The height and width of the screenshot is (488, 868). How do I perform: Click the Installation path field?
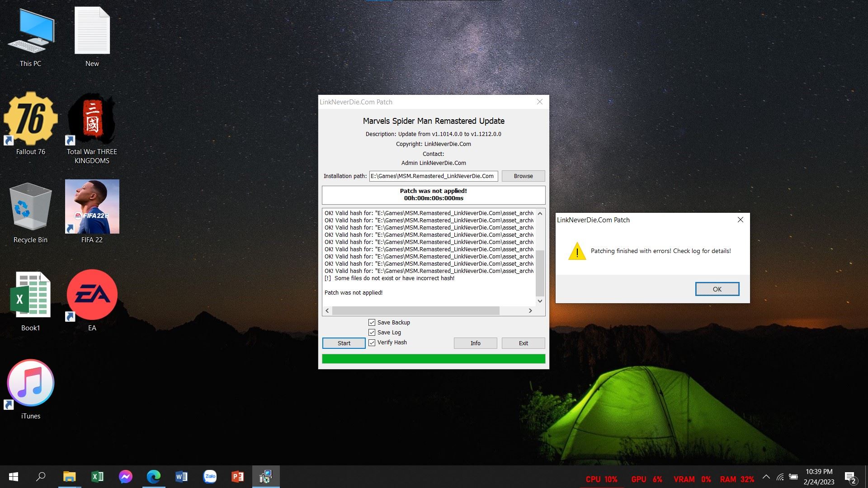pos(434,176)
